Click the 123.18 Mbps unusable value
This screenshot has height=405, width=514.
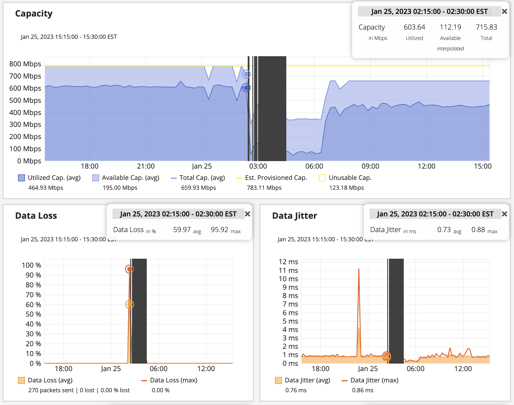coord(346,188)
